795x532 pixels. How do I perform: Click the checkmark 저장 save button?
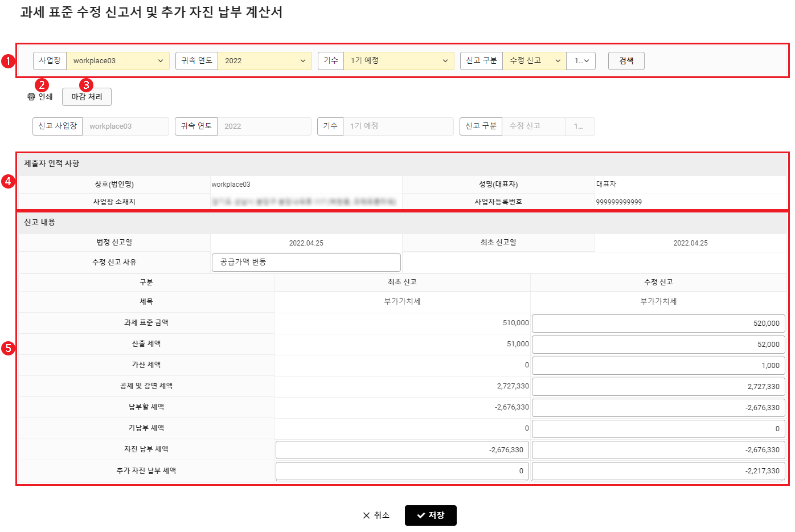point(431,515)
